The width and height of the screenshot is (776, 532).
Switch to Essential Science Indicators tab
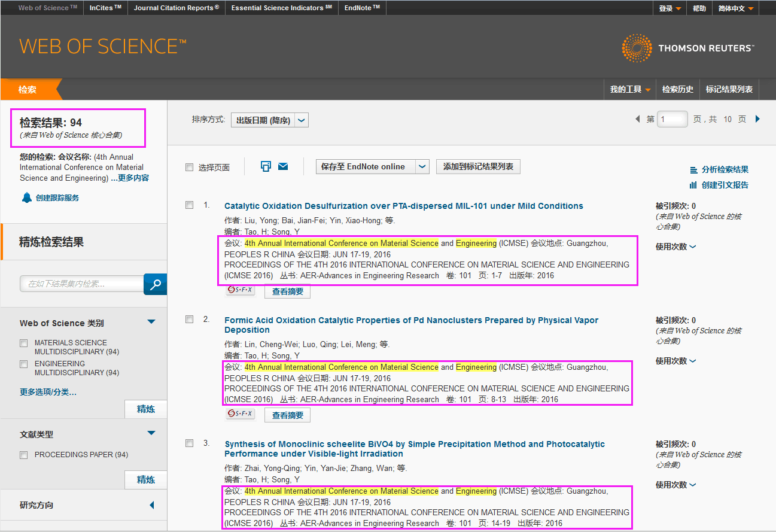[x=281, y=8]
